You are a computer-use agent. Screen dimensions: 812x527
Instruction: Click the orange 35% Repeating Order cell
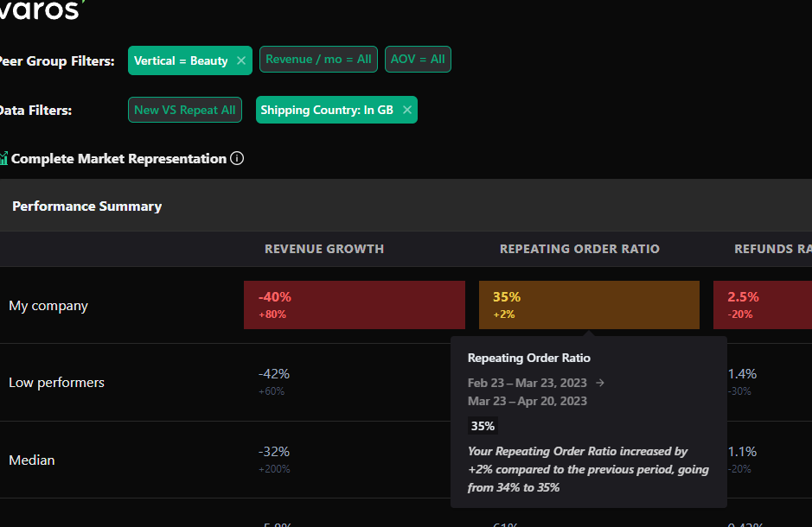pyautogui.click(x=589, y=305)
